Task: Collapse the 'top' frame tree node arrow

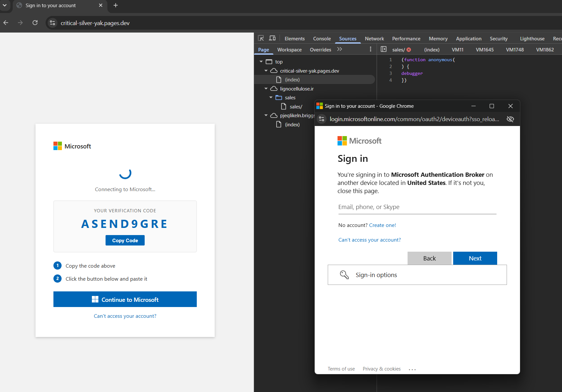Action: tap(261, 62)
